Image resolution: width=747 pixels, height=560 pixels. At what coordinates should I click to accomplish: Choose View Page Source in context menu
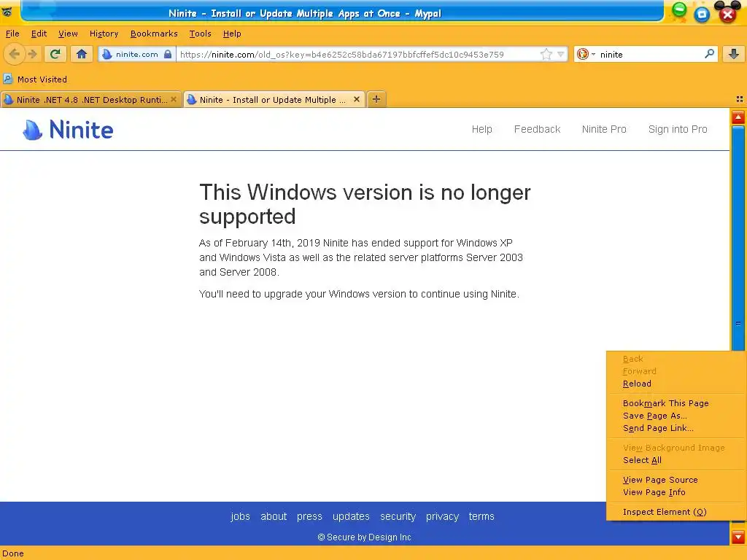point(676,480)
